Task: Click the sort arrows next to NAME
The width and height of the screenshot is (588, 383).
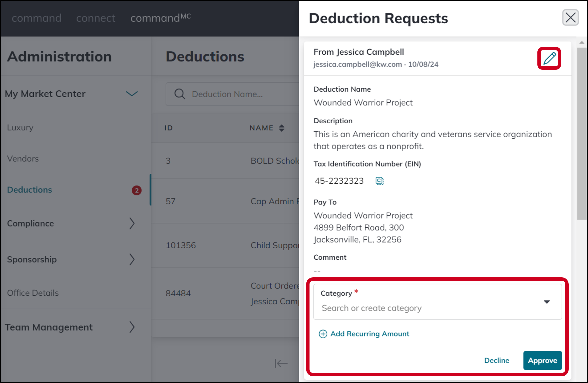Action: click(282, 128)
